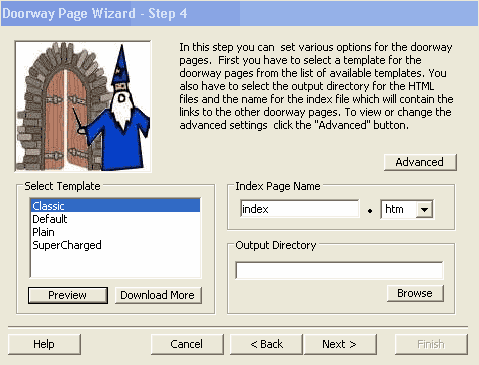Open Help for this wizard step
This screenshot has width=479, height=365.
coord(44,344)
